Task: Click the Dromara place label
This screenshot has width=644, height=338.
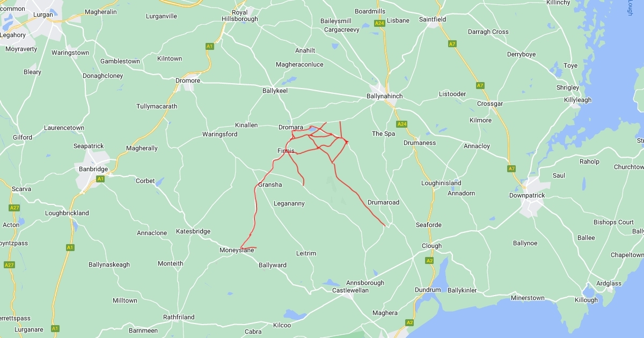Action: coord(291,127)
